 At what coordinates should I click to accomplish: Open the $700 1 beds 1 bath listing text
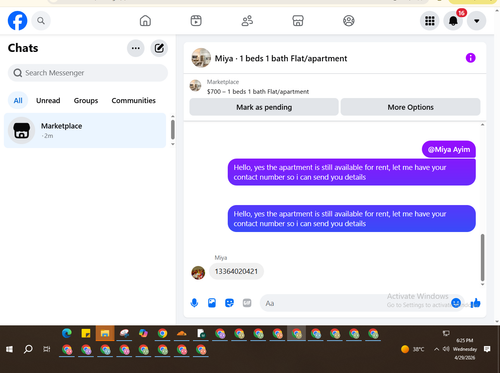tap(258, 91)
